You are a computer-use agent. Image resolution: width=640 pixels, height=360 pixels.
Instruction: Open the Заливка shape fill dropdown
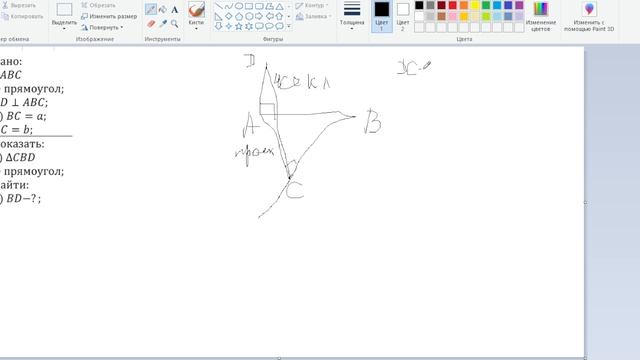313,17
